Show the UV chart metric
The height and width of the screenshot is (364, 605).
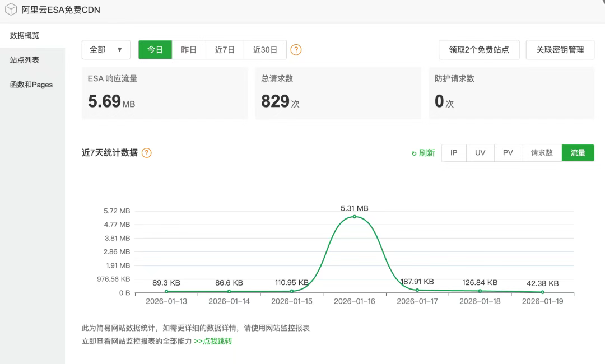[x=480, y=153]
